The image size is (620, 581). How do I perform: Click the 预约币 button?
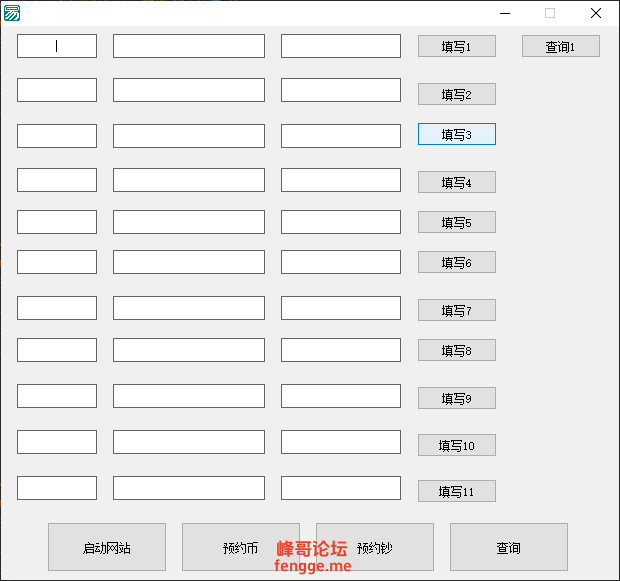(x=241, y=547)
